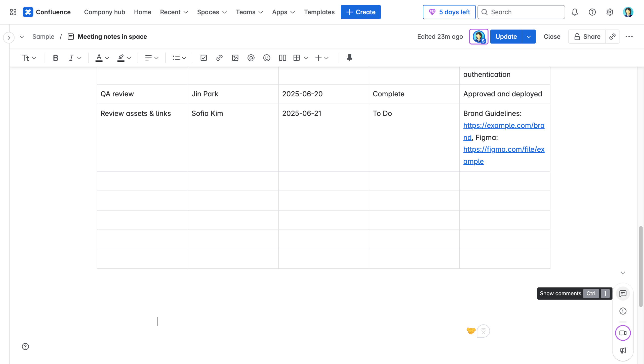Image resolution: width=644 pixels, height=364 pixels.
Task: Show comments panel
Action: click(x=623, y=293)
